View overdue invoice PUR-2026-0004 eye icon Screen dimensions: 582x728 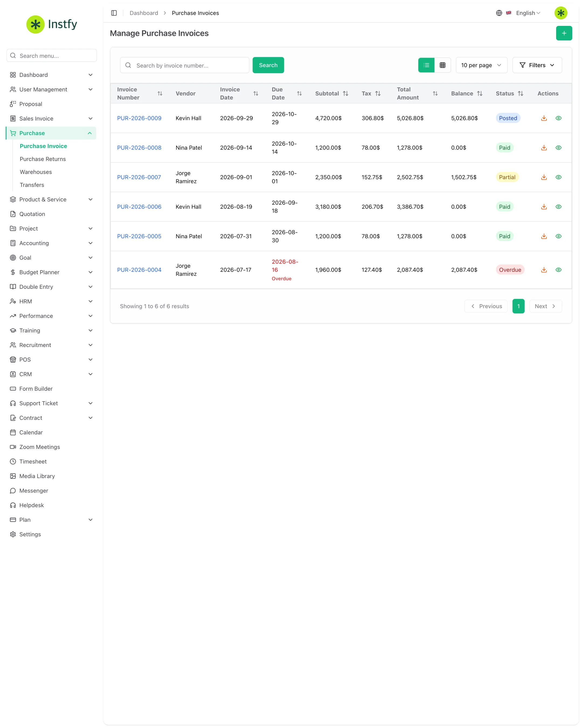pyautogui.click(x=558, y=270)
